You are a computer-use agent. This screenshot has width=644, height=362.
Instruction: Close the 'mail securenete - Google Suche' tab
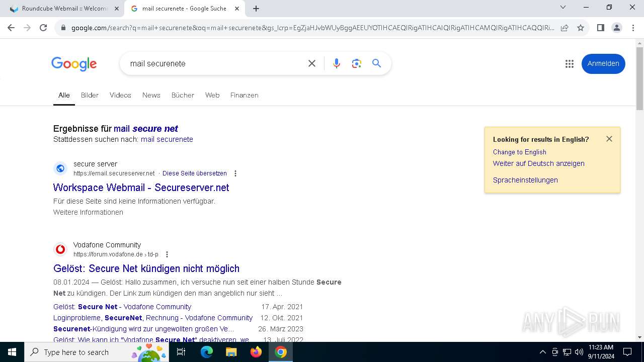237,9
